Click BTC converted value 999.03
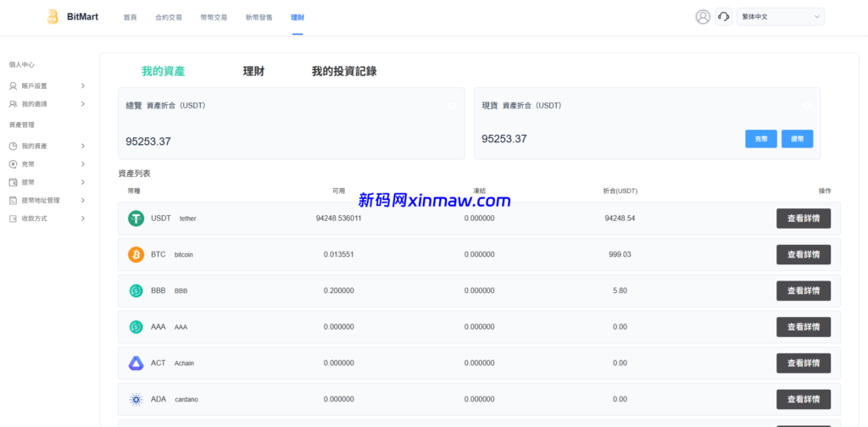The image size is (868, 427). (x=620, y=254)
